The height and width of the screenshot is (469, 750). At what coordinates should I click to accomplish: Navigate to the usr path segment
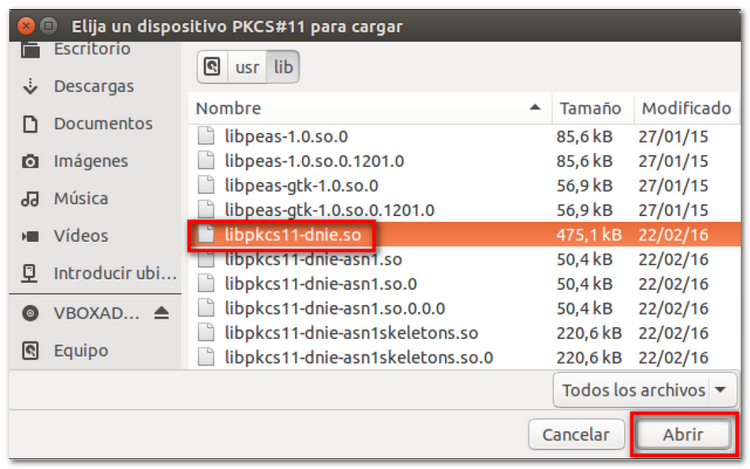tap(246, 67)
